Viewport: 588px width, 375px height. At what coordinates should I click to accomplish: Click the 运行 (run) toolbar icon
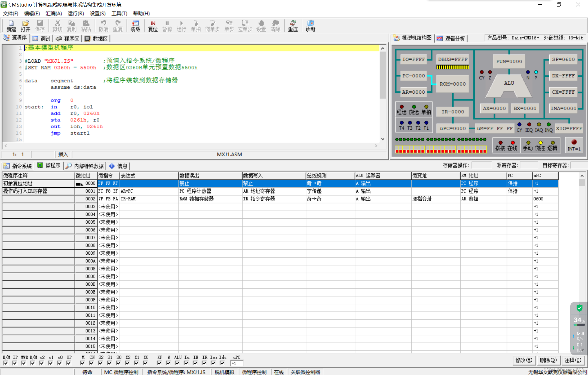click(x=181, y=26)
